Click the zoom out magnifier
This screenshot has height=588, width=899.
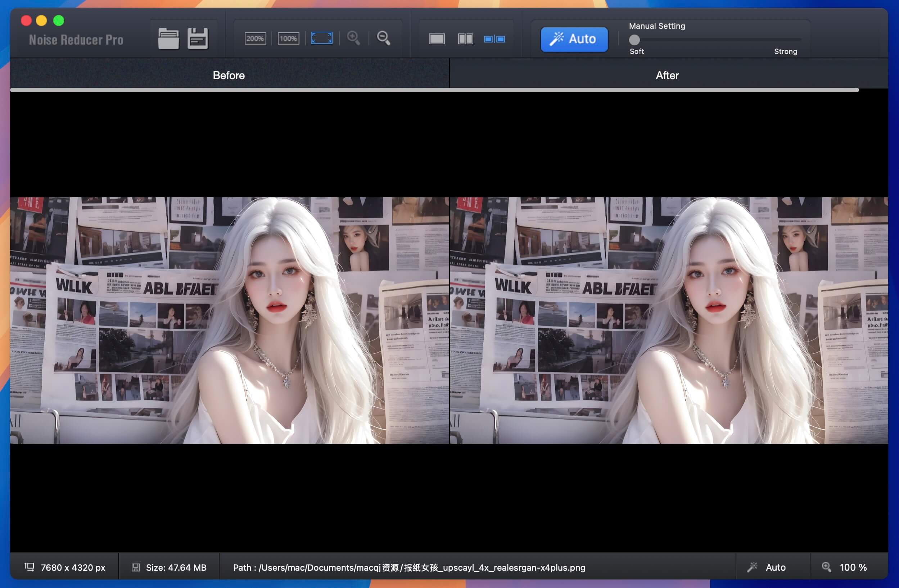pos(383,38)
